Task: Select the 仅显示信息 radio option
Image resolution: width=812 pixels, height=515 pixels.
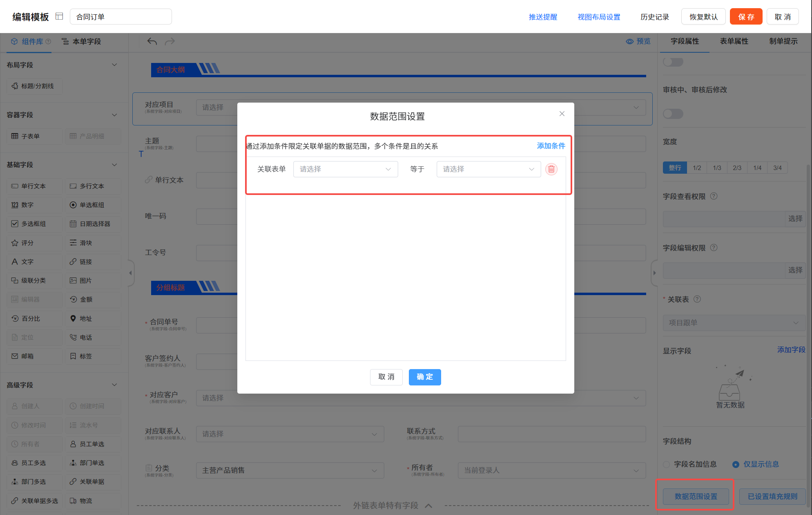Action: pos(736,464)
